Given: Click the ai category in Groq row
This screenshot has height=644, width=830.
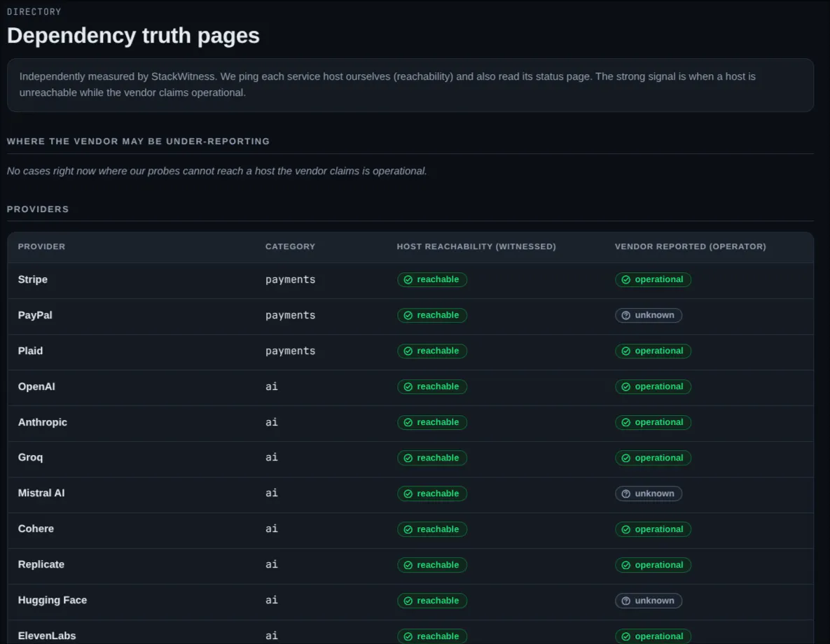Looking at the screenshot, I should (272, 458).
